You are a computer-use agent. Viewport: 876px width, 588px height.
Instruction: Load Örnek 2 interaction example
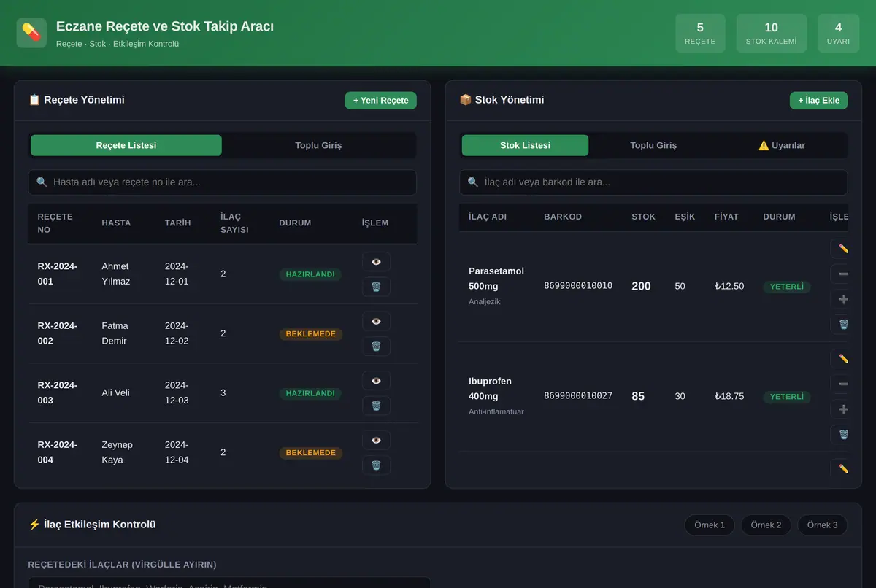point(766,525)
